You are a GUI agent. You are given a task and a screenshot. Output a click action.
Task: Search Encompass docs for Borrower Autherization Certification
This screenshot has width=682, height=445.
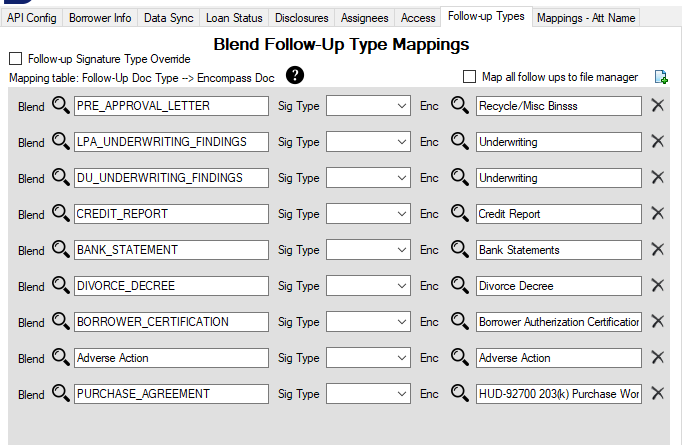point(460,321)
